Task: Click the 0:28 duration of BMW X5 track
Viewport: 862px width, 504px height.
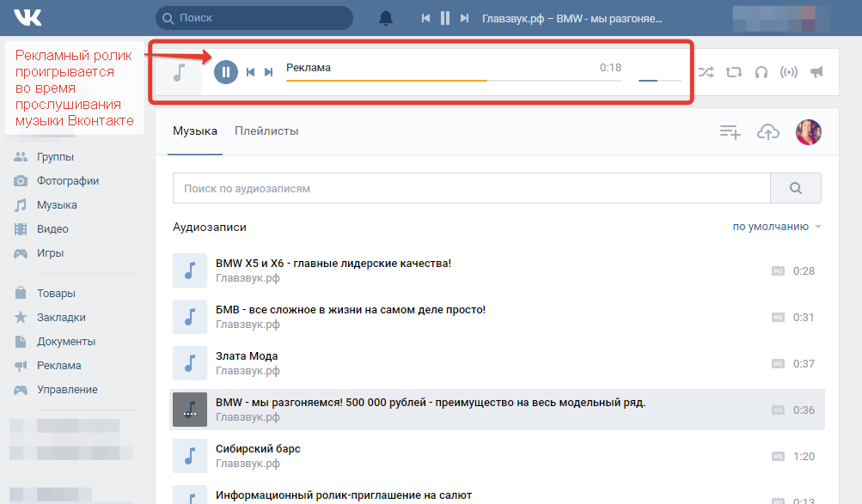Action: 804,271
